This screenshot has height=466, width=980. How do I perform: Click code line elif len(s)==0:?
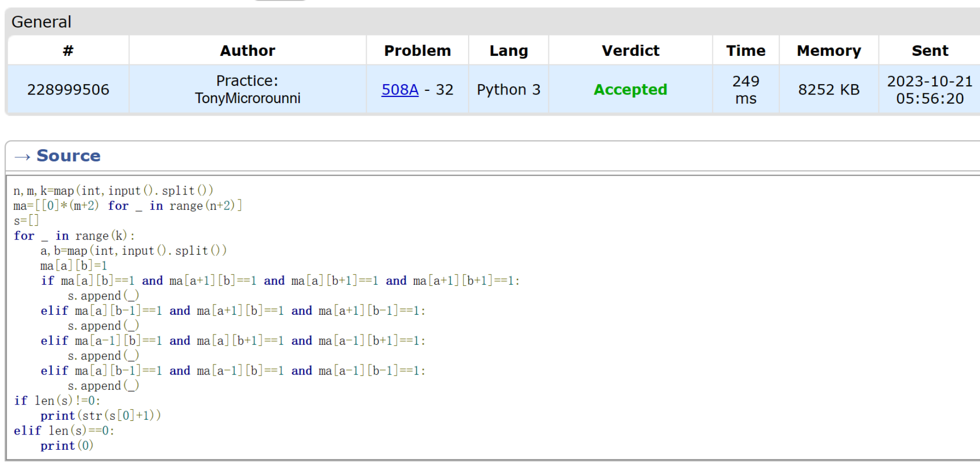pos(64,430)
